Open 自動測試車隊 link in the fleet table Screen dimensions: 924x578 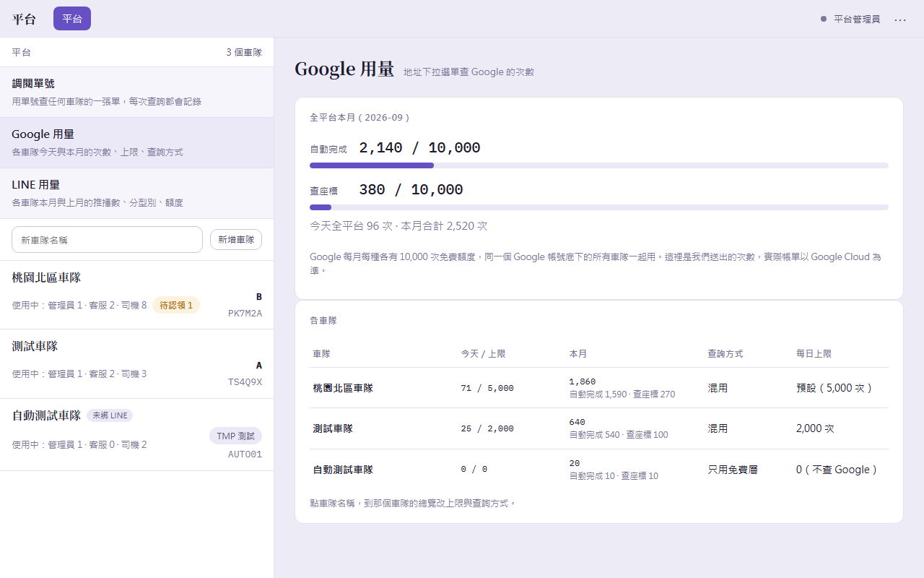point(343,470)
